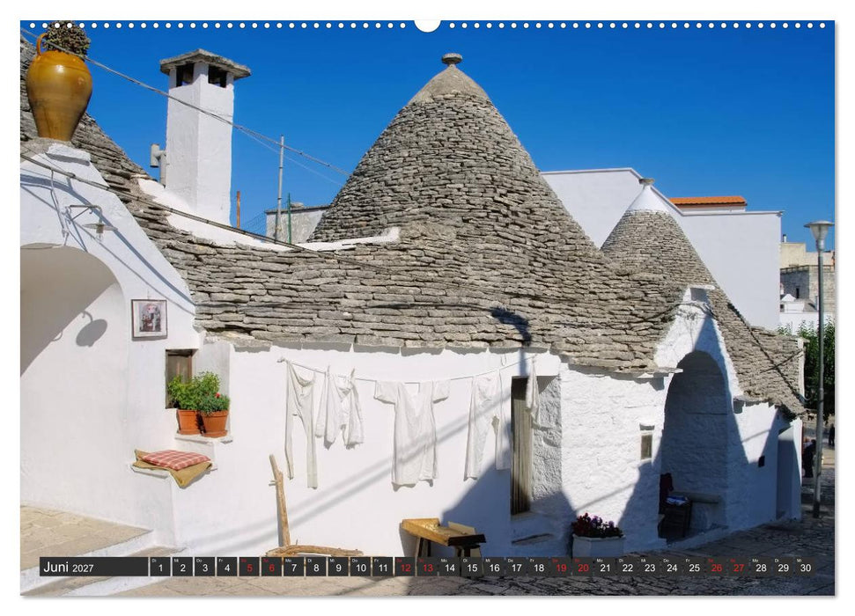Select date 9 in the calendar strip

coord(338,567)
